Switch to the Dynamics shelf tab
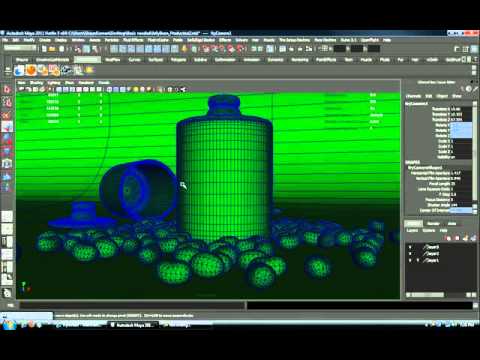 click(275, 60)
